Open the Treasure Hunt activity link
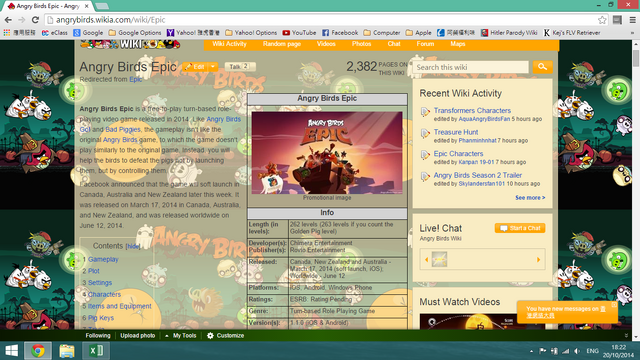 click(x=456, y=132)
